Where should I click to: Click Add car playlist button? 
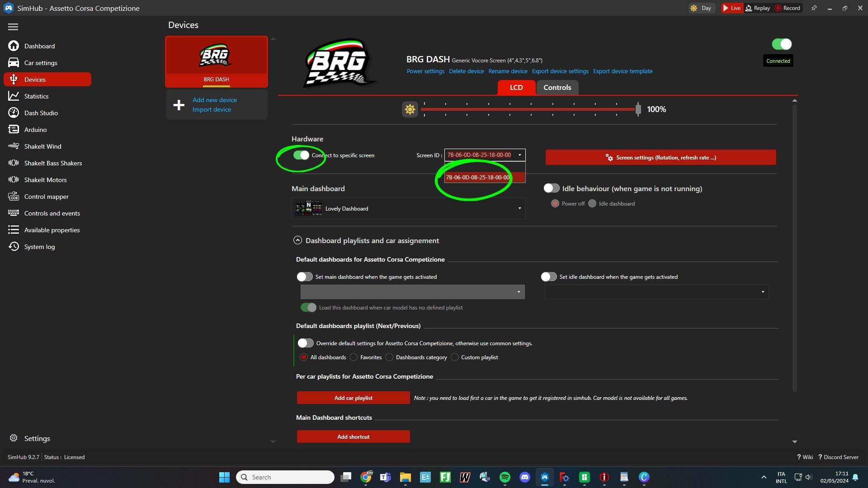(x=353, y=398)
